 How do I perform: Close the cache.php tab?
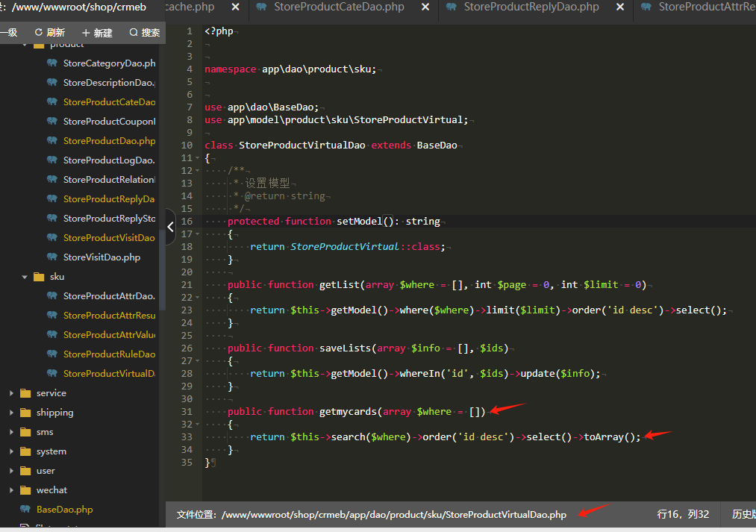point(235,7)
